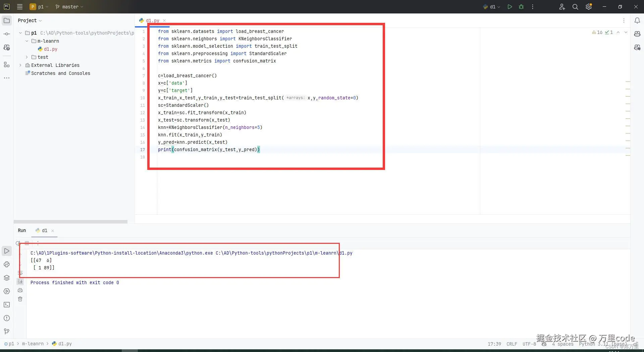Image resolution: width=644 pixels, height=352 pixels.
Task: Open Run panel more options
Action: coord(38,243)
